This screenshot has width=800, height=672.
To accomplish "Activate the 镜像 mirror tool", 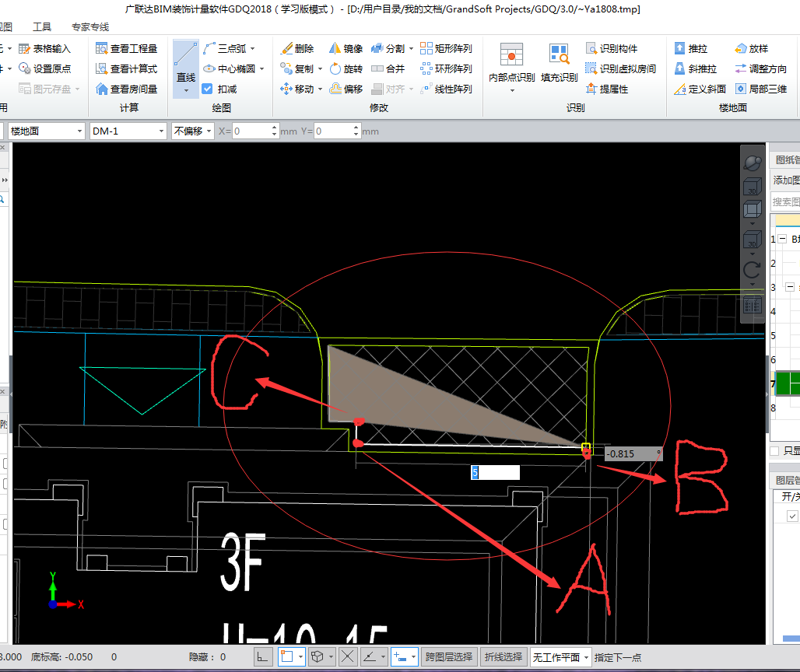I will pyautogui.click(x=346, y=48).
